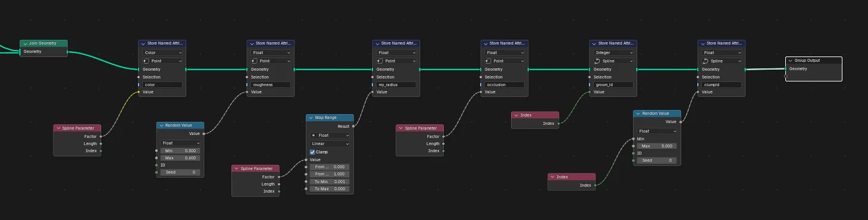Collapse the Map Range node with its chevron
The width and height of the screenshot is (868, 220).
[311, 118]
